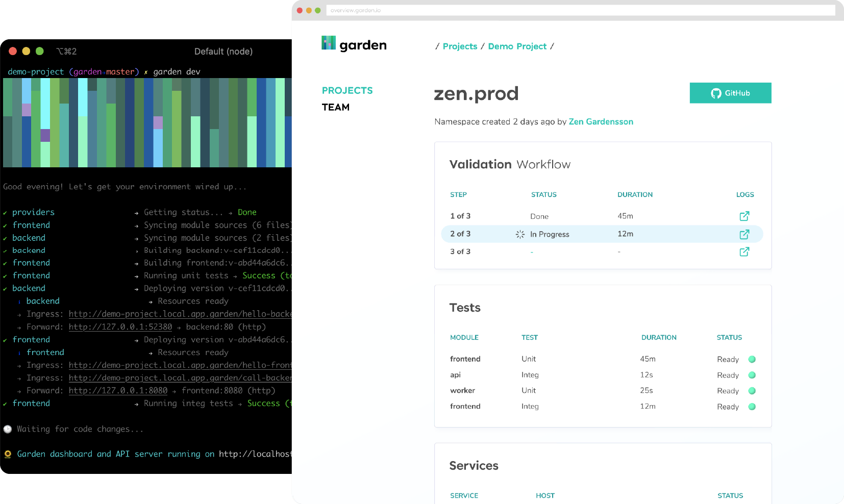The height and width of the screenshot is (504, 844).
Task: Select TEAM in the sidebar
Action: (336, 107)
